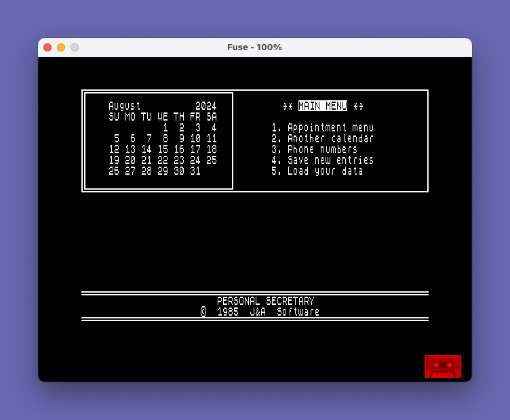This screenshot has width=510, height=420.
Task: Select day 14 in the calendar
Action: pyautogui.click(x=146, y=150)
